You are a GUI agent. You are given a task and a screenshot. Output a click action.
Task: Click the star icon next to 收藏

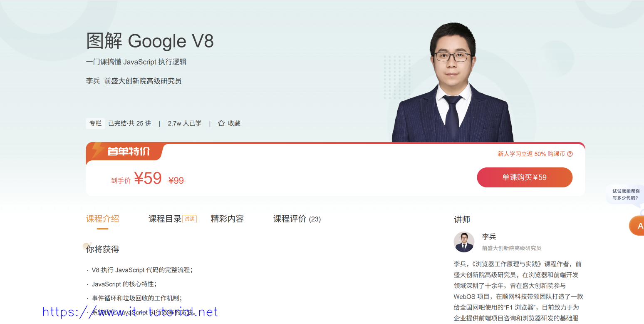221,123
